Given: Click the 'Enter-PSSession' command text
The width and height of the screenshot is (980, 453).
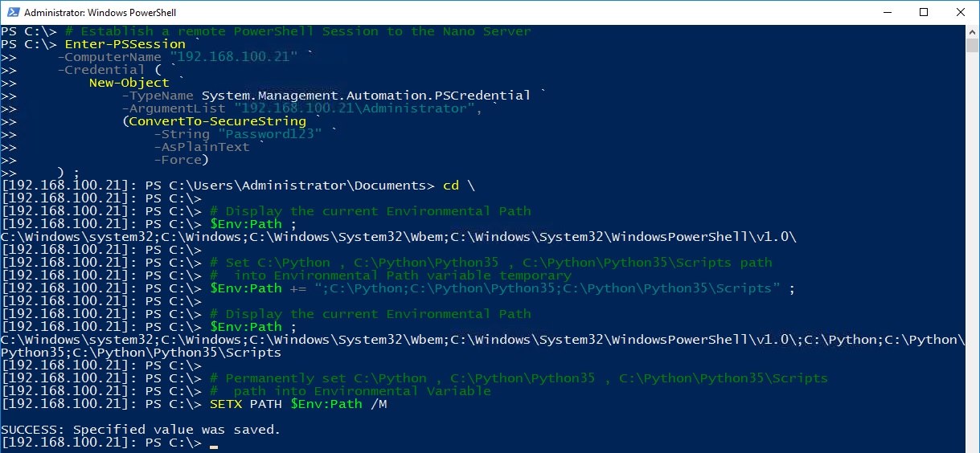Looking at the screenshot, I should coord(125,44).
